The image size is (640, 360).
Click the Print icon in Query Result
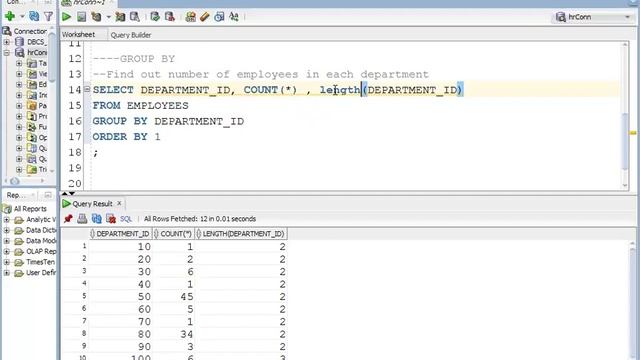pos(82,219)
